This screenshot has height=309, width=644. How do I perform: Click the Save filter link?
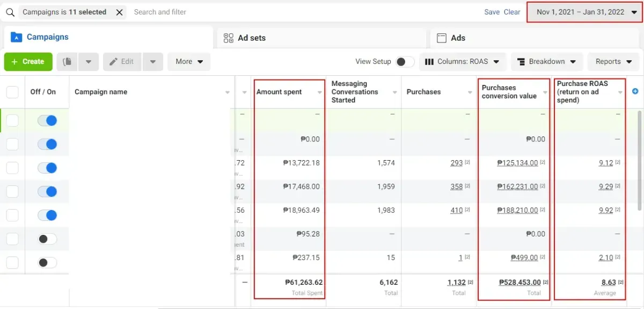(492, 12)
